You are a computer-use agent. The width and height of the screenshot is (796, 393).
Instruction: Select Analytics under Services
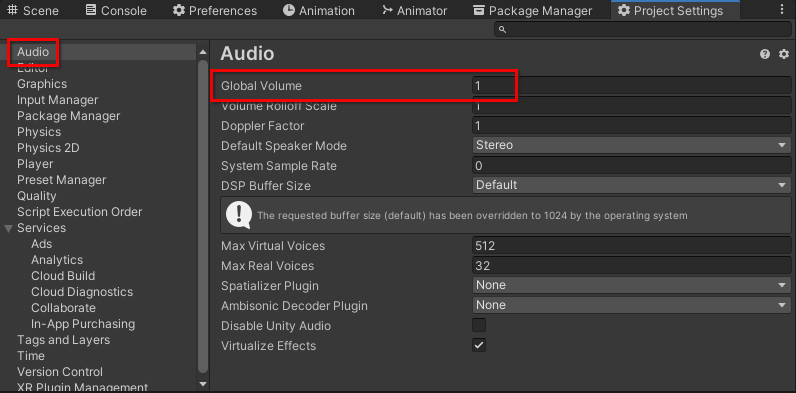click(x=57, y=260)
